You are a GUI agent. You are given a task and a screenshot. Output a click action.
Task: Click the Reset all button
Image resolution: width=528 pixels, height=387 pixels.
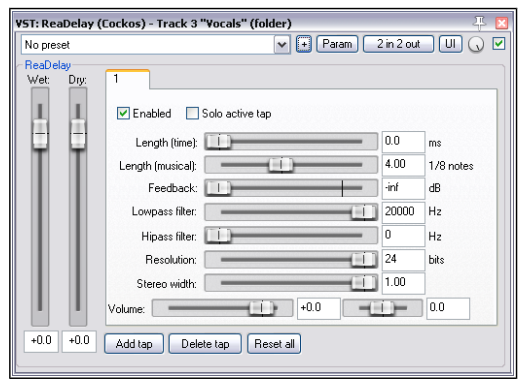(274, 344)
